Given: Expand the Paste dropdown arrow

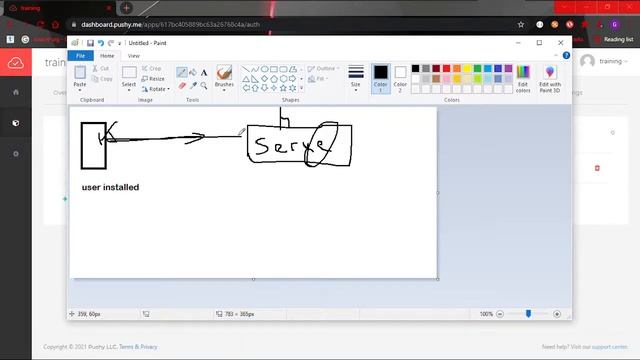Looking at the screenshot, I should pyautogui.click(x=80, y=90).
